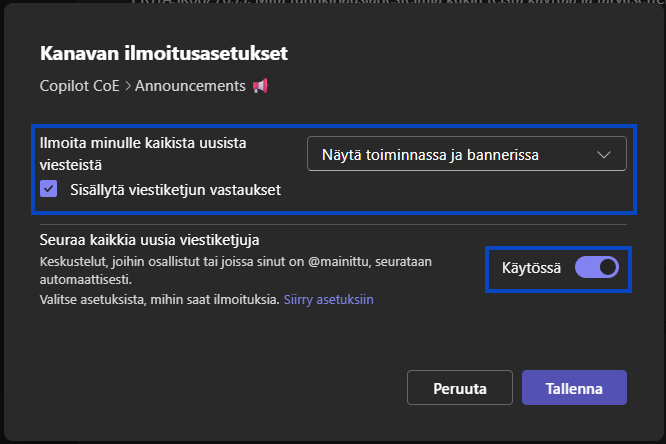Toggle the Sisällytä viestiketjun vastaukset checkbox
The width and height of the screenshot is (666, 444).
(x=49, y=189)
